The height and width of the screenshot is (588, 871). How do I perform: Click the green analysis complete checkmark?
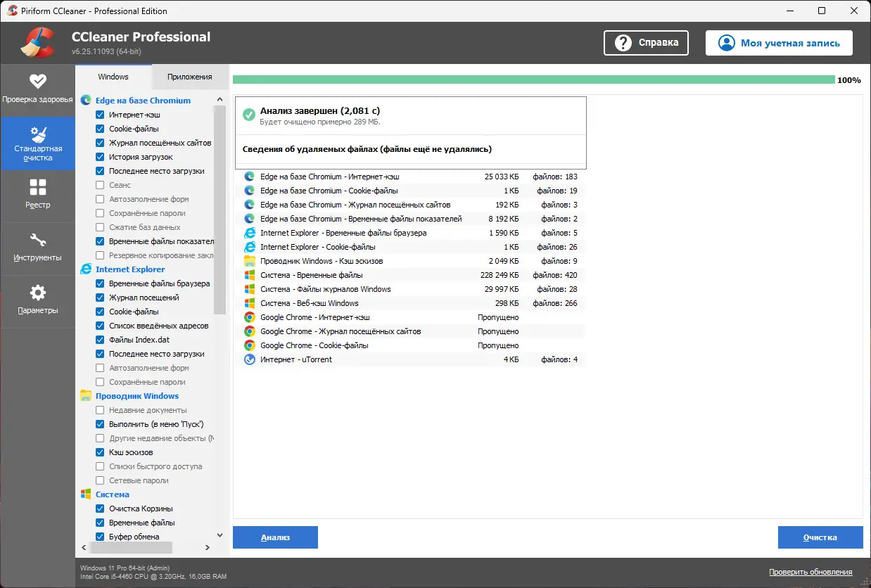tap(248, 115)
